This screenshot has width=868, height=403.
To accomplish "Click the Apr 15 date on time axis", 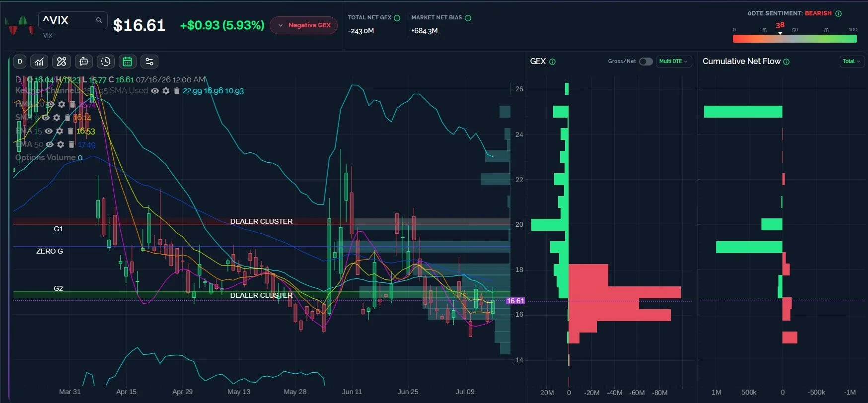I will tap(126, 392).
